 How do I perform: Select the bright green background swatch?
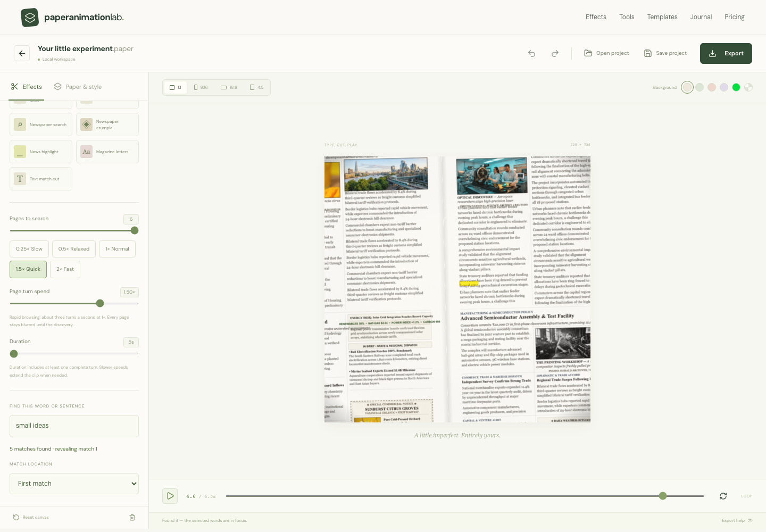pos(736,87)
